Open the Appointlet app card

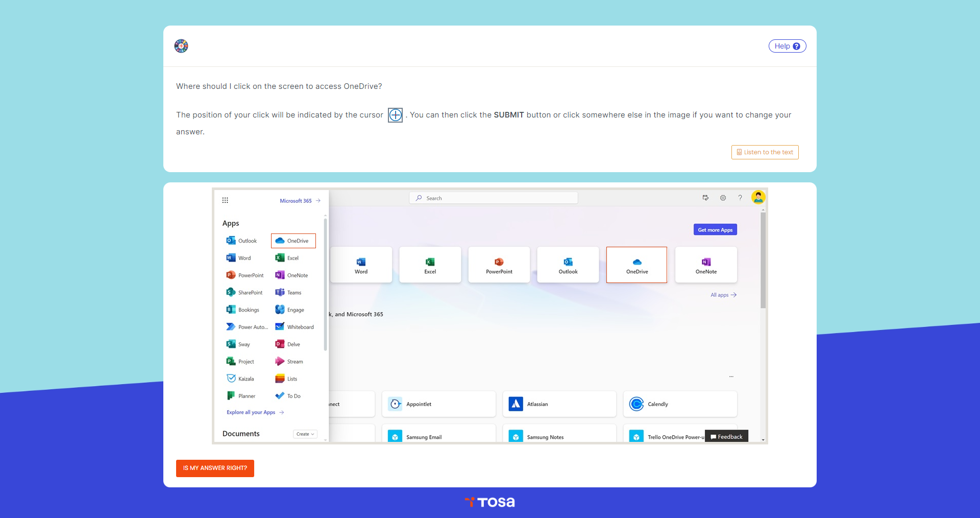(x=439, y=404)
